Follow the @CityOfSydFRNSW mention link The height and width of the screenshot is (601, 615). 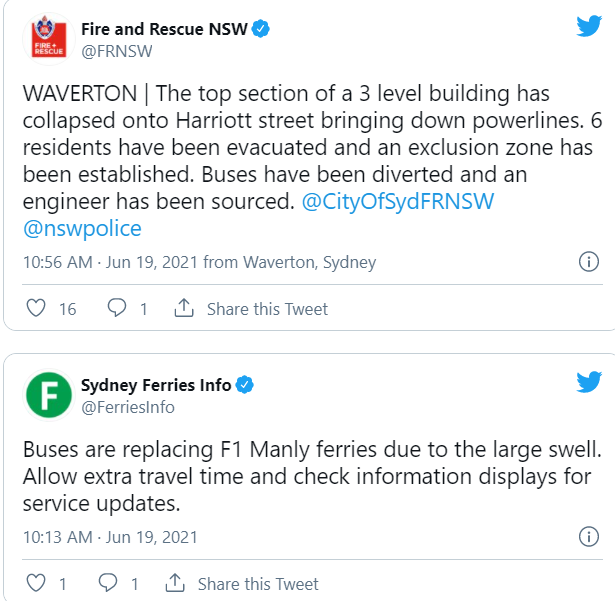[398, 202]
